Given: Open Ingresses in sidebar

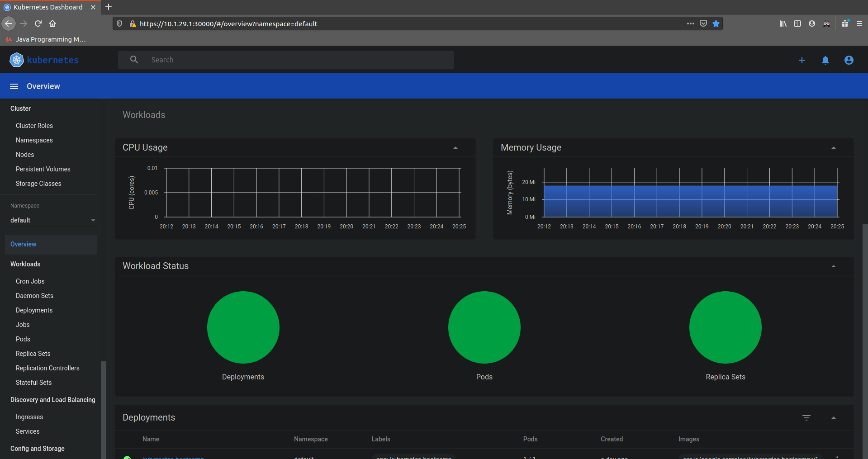Looking at the screenshot, I should 29,417.
